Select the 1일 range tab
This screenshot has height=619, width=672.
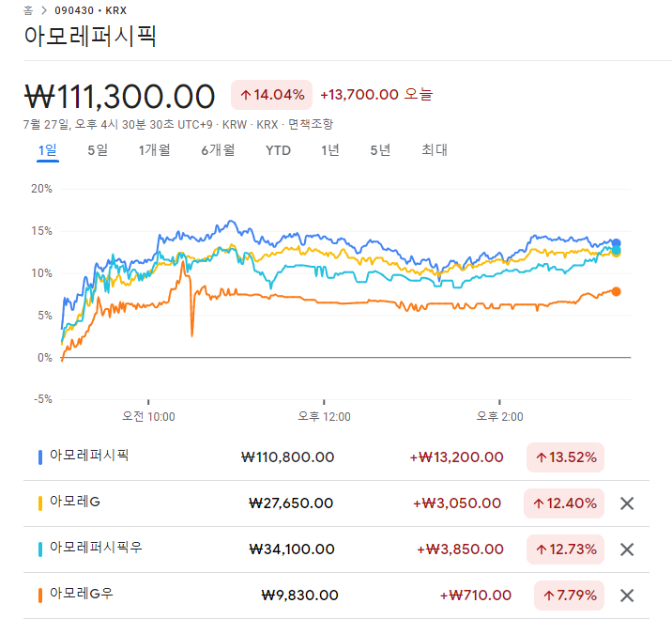click(48, 150)
